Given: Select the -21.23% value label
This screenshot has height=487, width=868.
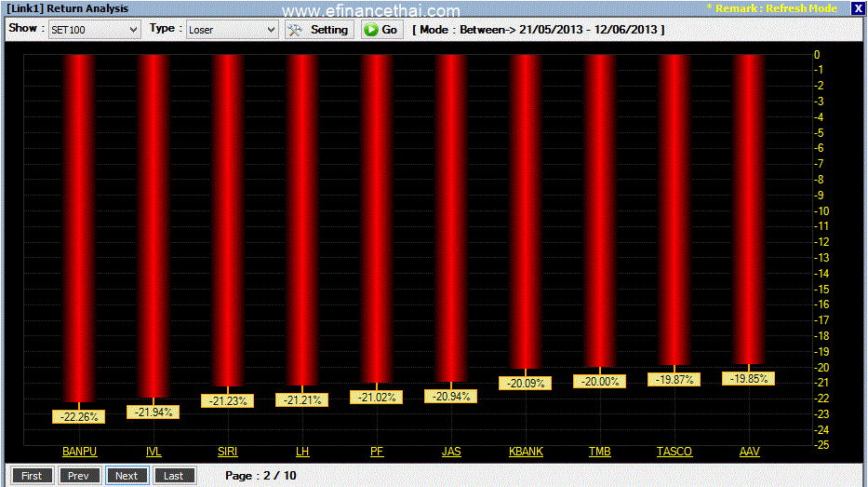Looking at the screenshot, I should (228, 401).
